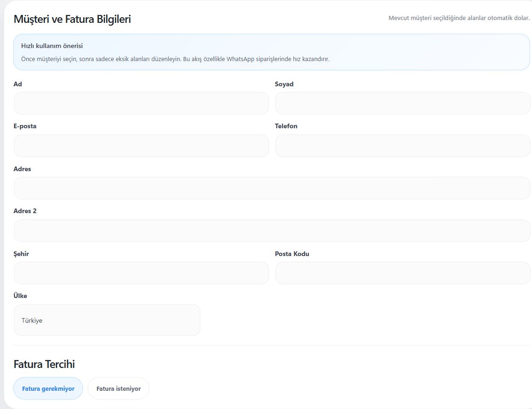Click the Ülke field label

[20, 296]
